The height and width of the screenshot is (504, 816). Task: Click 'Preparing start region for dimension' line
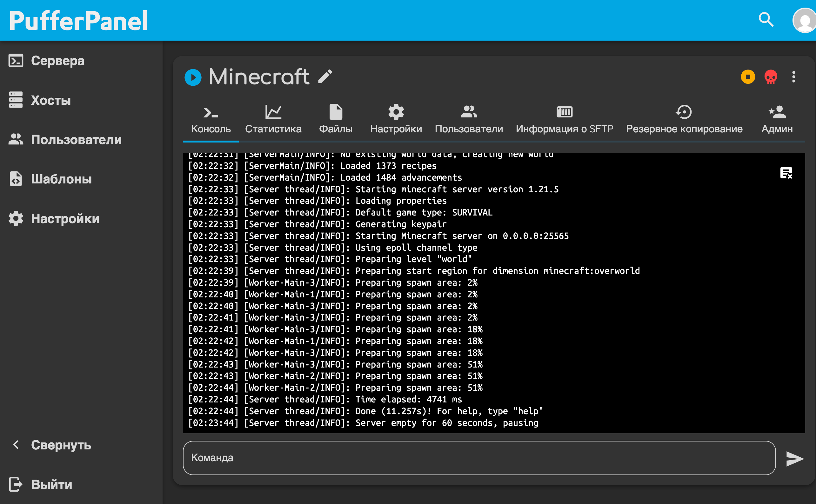click(x=414, y=271)
